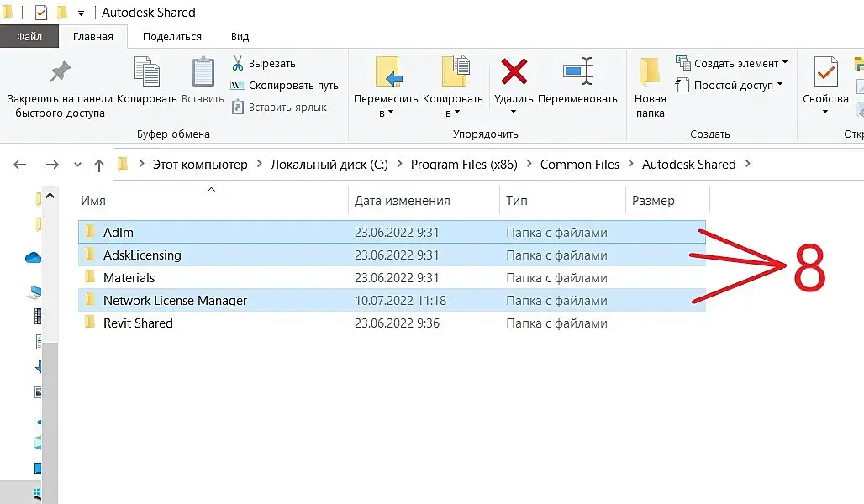Click the Pin to Quick Access icon
This screenshot has height=504, width=864.
(x=60, y=72)
